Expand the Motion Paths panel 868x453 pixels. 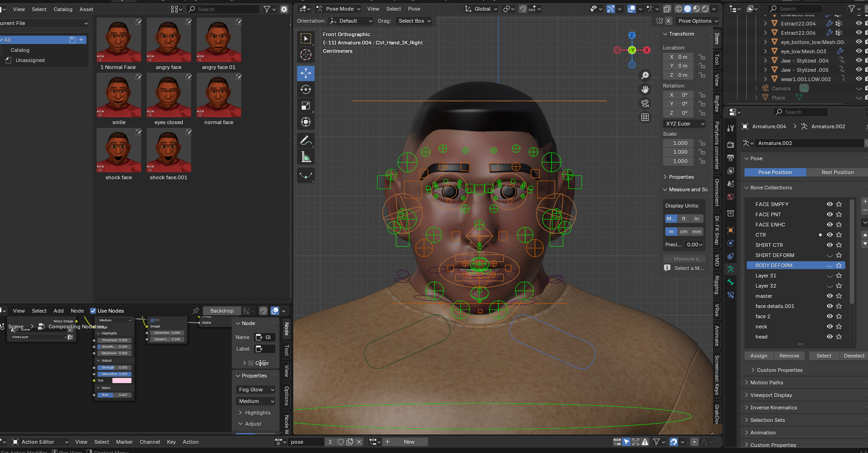[x=766, y=383]
